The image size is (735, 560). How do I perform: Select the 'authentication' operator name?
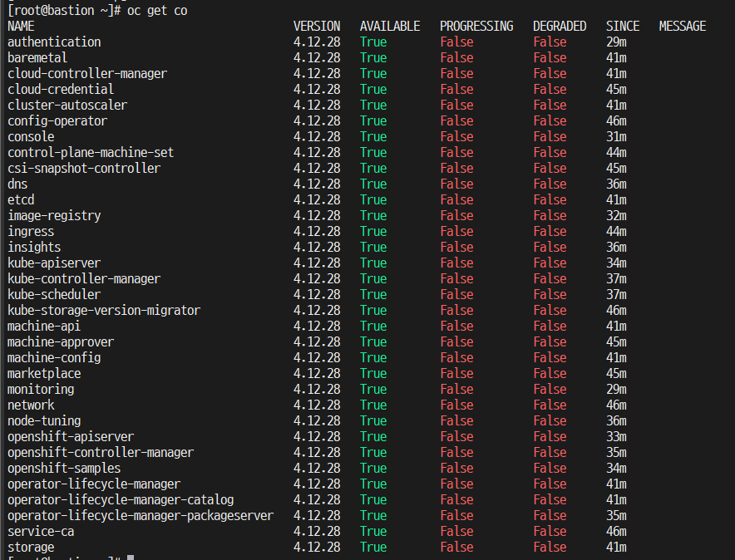[54, 42]
